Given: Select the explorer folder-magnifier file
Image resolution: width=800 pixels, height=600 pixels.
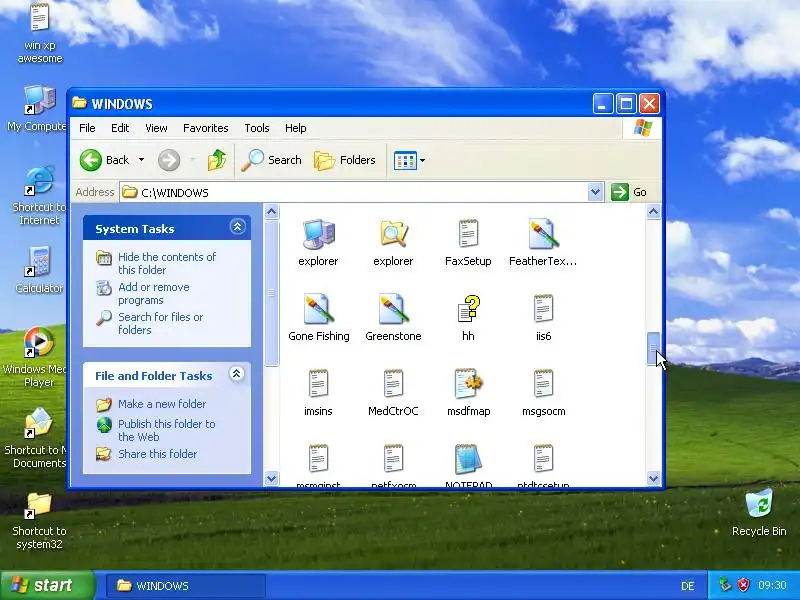Looking at the screenshot, I should tap(393, 242).
